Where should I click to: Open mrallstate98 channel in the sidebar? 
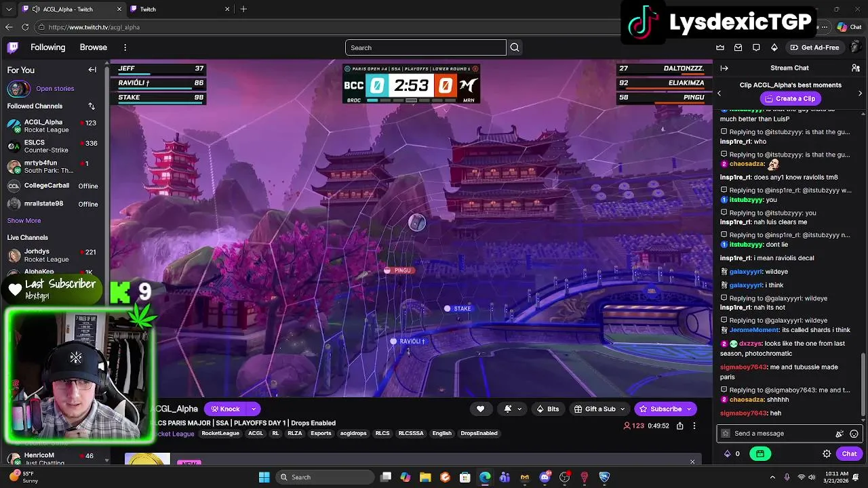(x=53, y=203)
